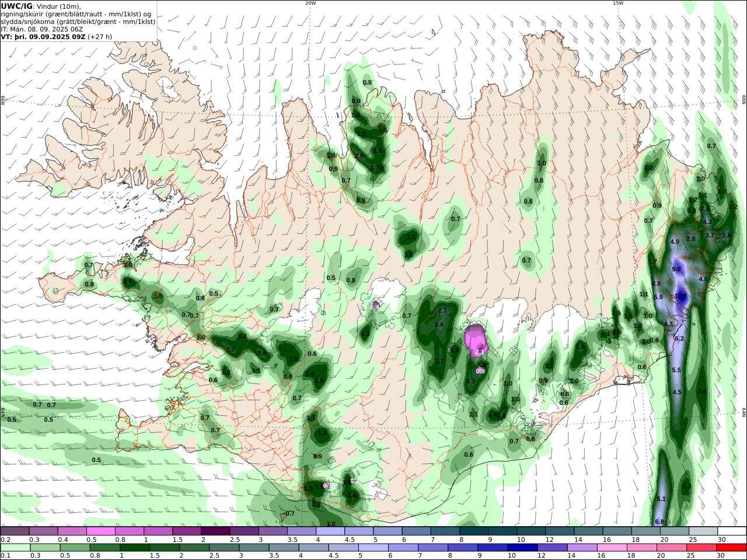Click the 9.2 precipitation value
The height and width of the screenshot is (560, 747).
(x=677, y=269)
